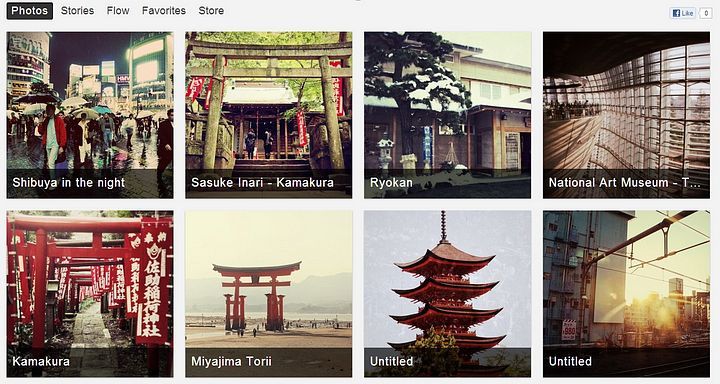This screenshot has height=384, width=720.
Task: Click the Facebook Like button
Action: (x=683, y=13)
